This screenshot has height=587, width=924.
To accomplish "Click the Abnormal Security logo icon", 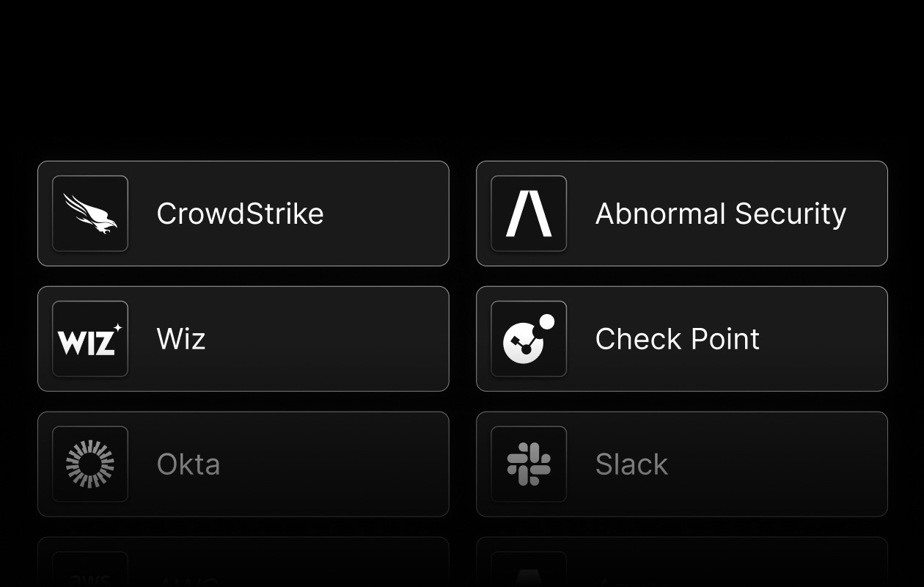I will (x=529, y=214).
